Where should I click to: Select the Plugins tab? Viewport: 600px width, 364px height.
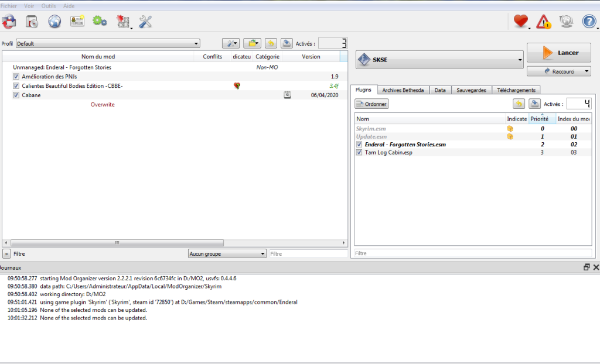(363, 90)
